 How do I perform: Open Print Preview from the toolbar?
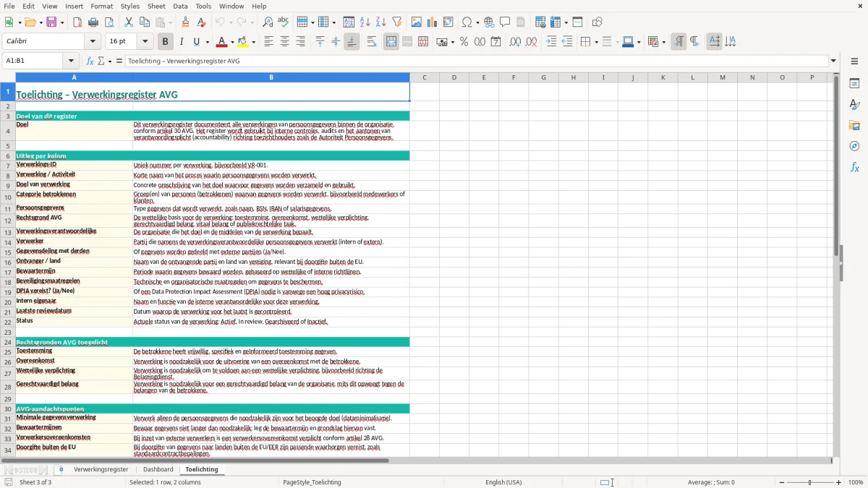click(109, 22)
